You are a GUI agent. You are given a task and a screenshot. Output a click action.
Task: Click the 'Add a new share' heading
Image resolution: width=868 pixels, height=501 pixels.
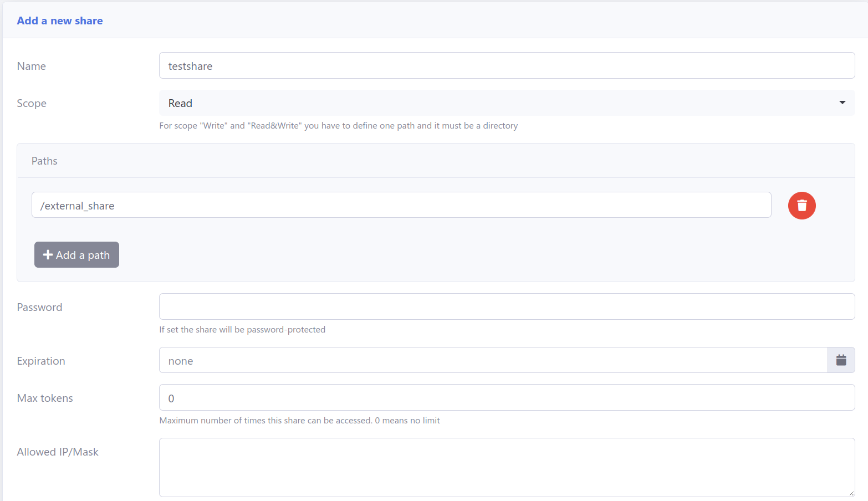60,21
